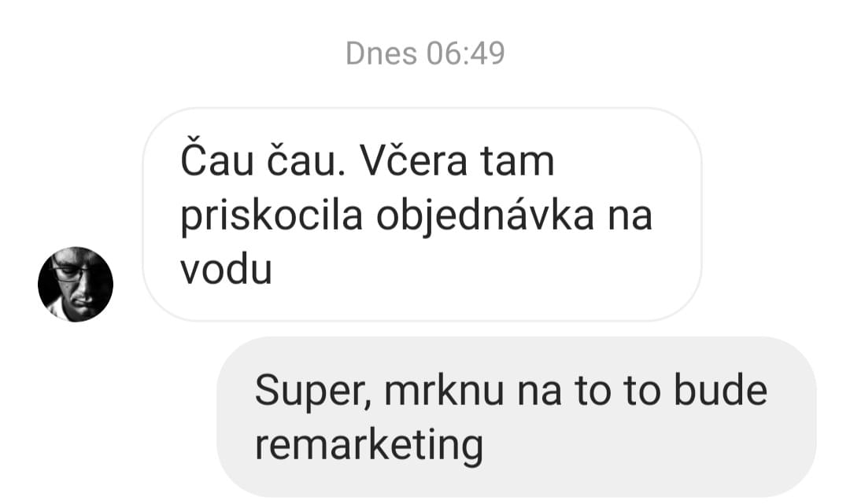This screenshot has height=504, width=850.
Task: Click the word "Včera" in the message
Action: pos(413,161)
